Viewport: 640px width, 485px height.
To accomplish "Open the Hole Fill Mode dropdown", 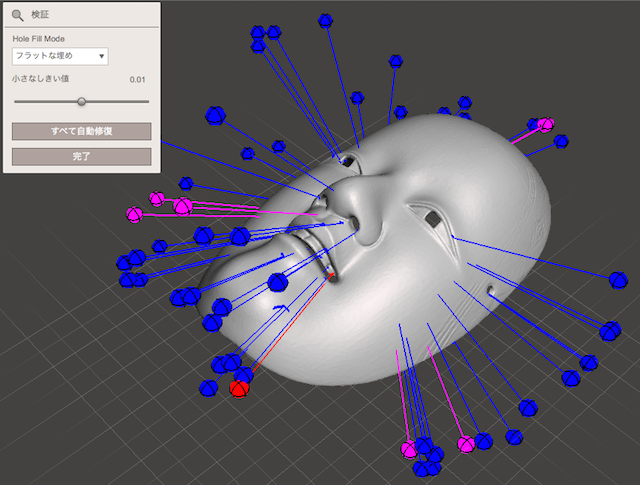I will tap(60, 56).
